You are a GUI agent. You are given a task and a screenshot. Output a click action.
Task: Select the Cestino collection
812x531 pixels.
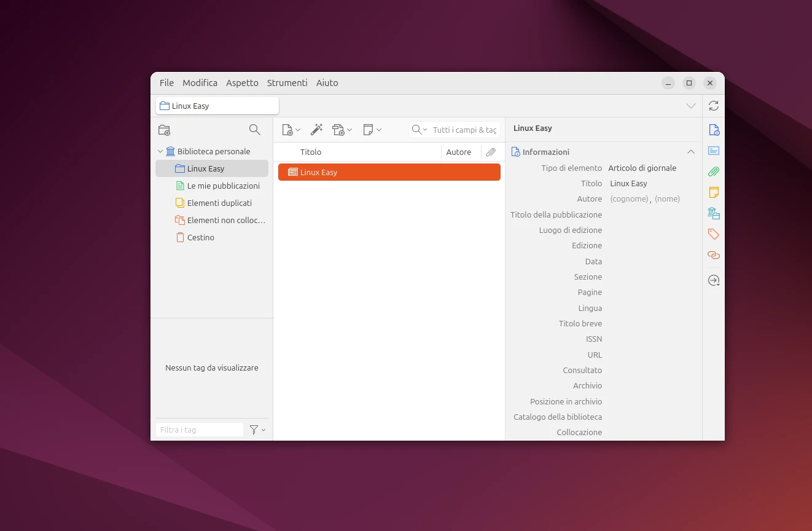200,237
